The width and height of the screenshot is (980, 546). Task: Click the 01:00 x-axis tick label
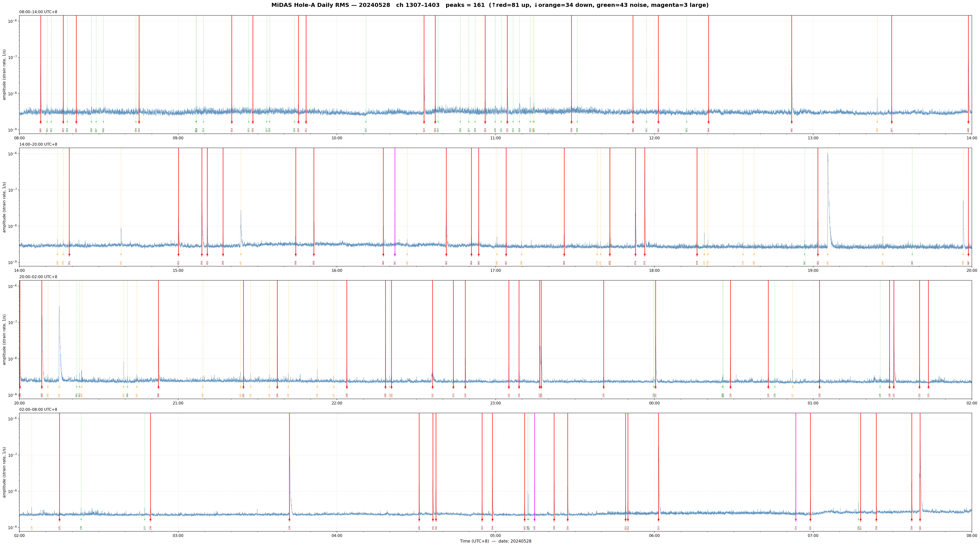click(x=813, y=403)
